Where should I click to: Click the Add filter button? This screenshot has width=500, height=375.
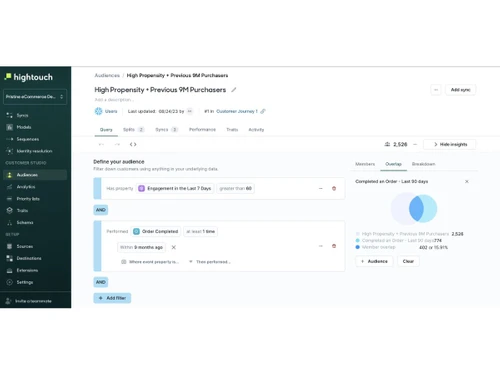click(x=112, y=298)
